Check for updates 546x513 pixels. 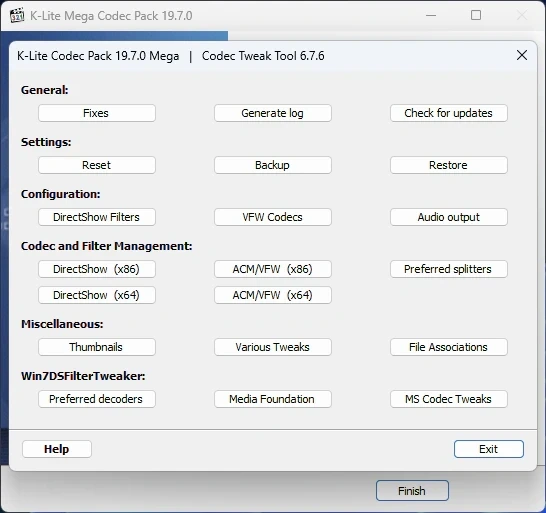[x=448, y=113]
